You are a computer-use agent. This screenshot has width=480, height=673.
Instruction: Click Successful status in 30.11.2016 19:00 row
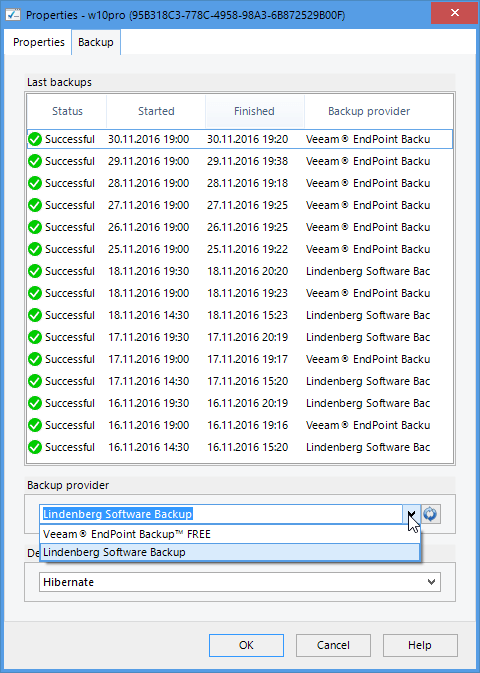tap(70, 139)
